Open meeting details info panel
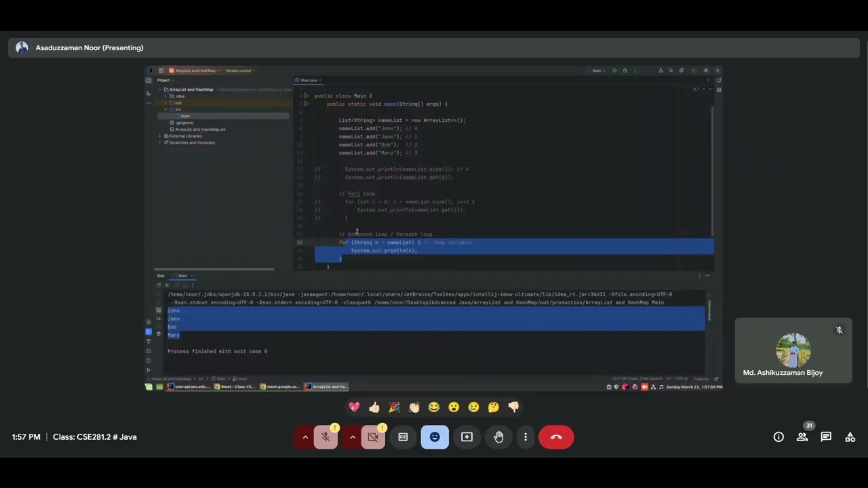 coord(778,437)
